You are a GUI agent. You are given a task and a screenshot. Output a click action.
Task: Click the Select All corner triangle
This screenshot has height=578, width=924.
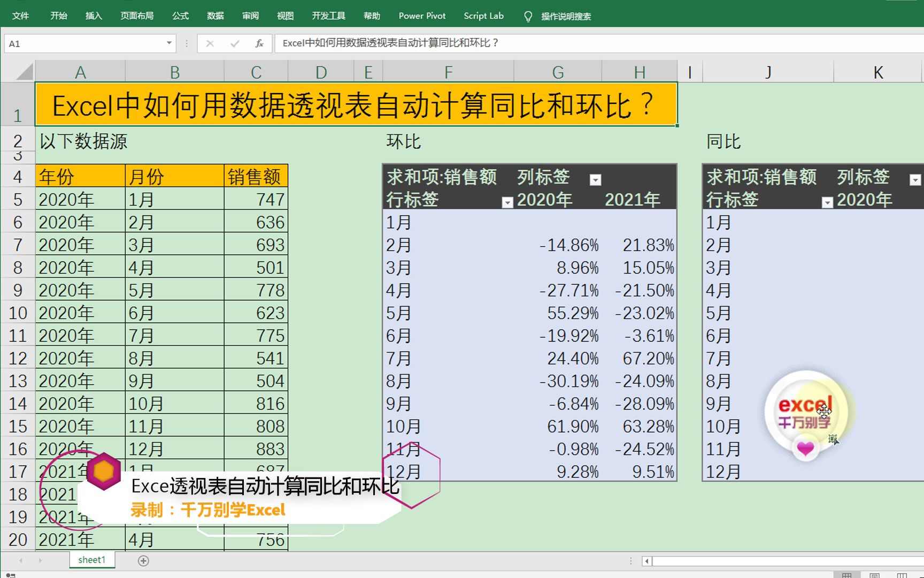click(25, 71)
